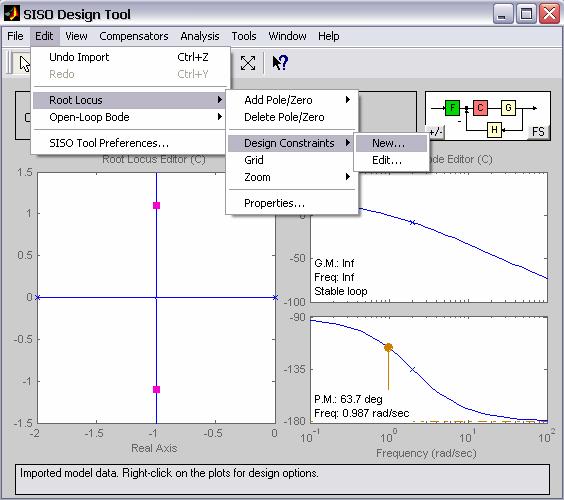Click the zoom full view toolbar icon
This screenshot has height=500, width=564.
click(x=248, y=63)
